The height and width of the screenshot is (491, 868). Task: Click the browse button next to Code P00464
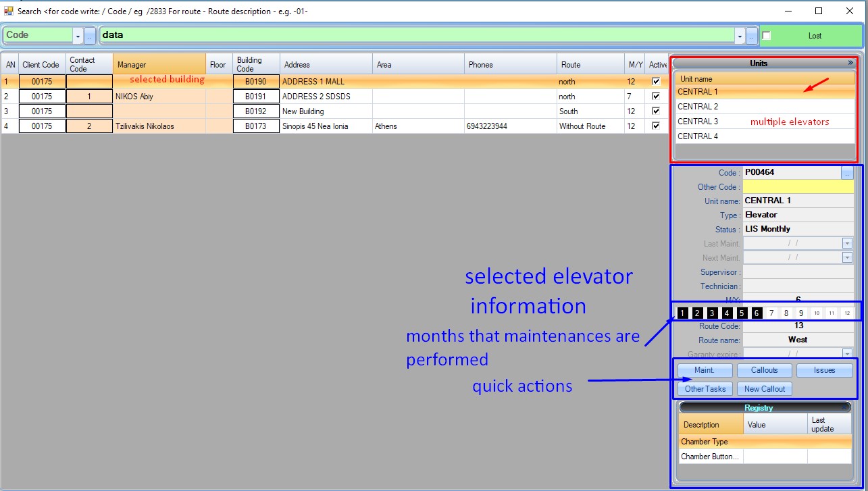[x=847, y=173]
